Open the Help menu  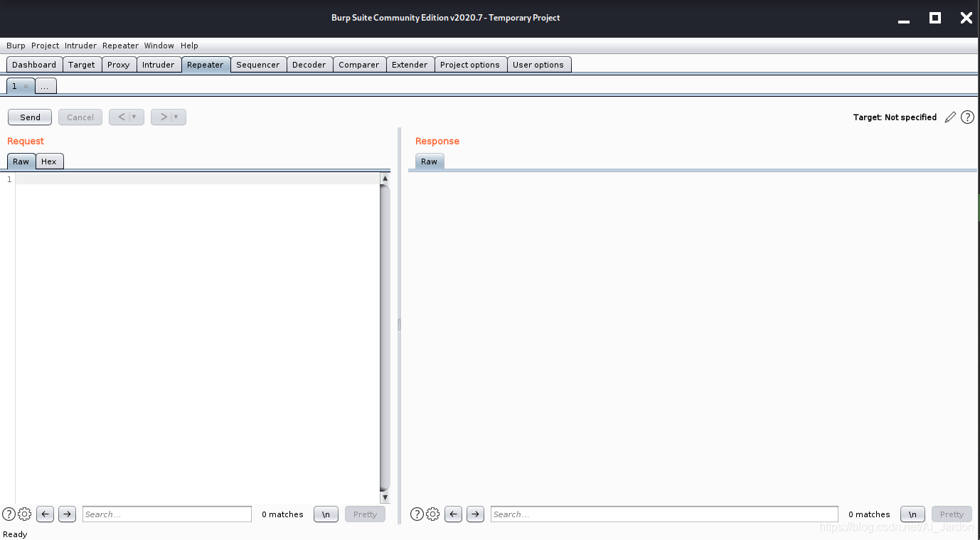pos(189,46)
